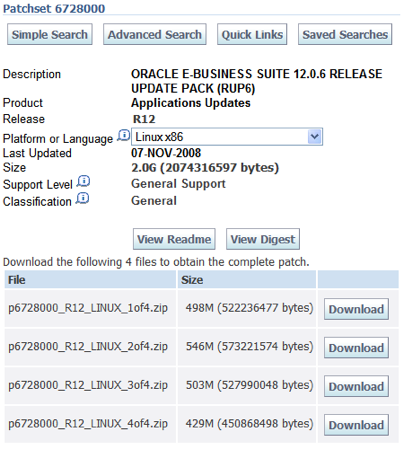This screenshot has width=404, height=450.
Task: Click the Last Updated date 07-NOV-2008
Action: pyautogui.click(x=166, y=153)
